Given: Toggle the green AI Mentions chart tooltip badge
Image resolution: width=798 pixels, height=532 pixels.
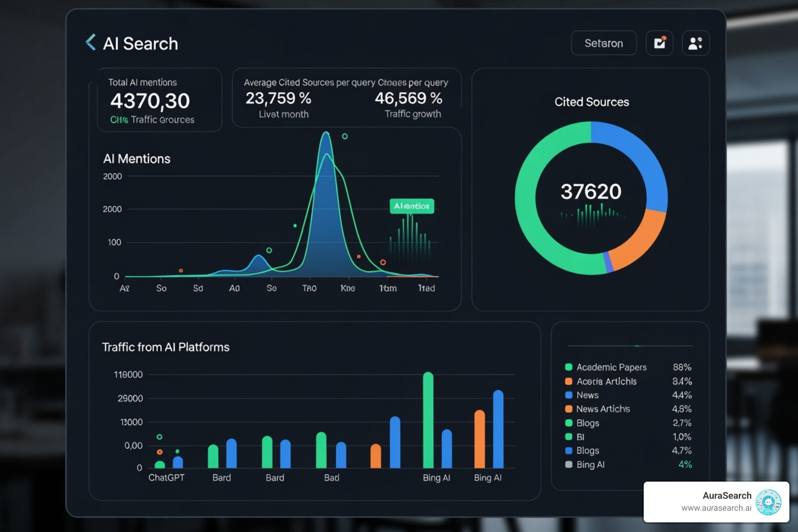Looking at the screenshot, I should point(412,206).
